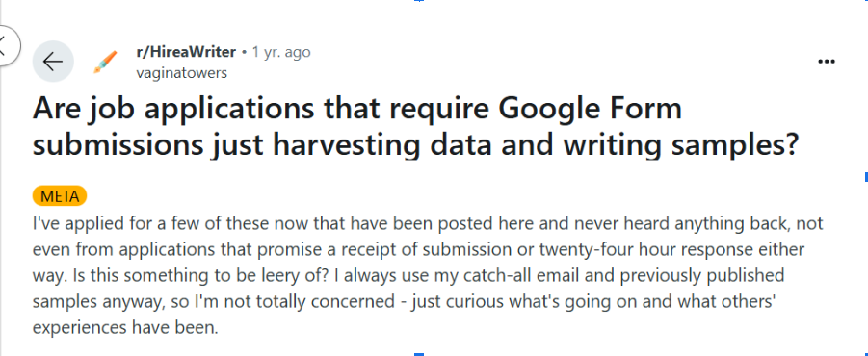The height and width of the screenshot is (356, 868).
Task: Open the three-dot post options menu
Action: (x=827, y=62)
